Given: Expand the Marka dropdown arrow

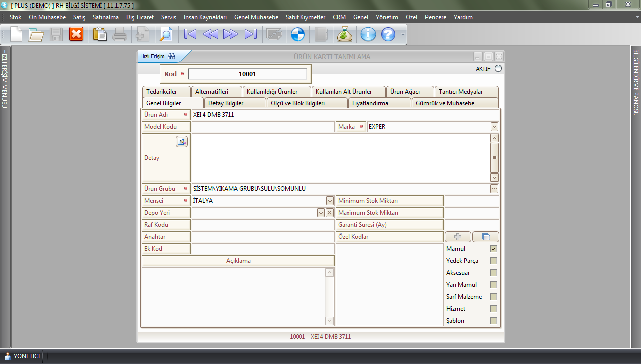Looking at the screenshot, I should (x=494, y=127).
